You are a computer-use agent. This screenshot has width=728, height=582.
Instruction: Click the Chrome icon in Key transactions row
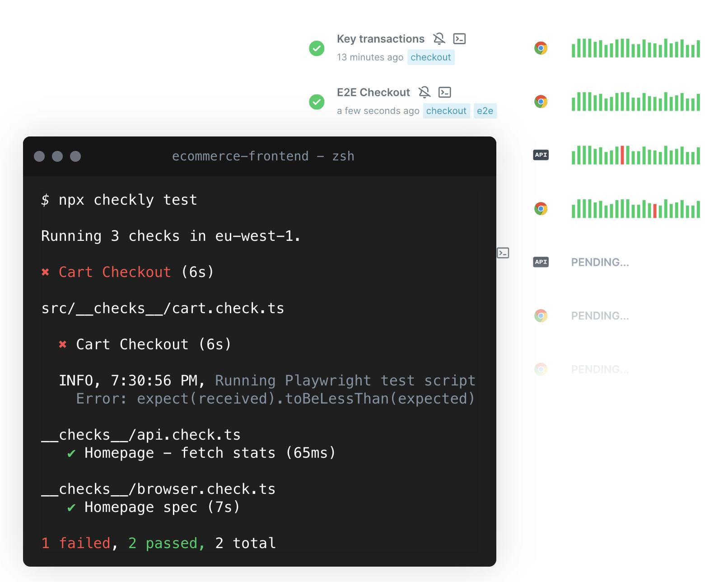[541, 48]
